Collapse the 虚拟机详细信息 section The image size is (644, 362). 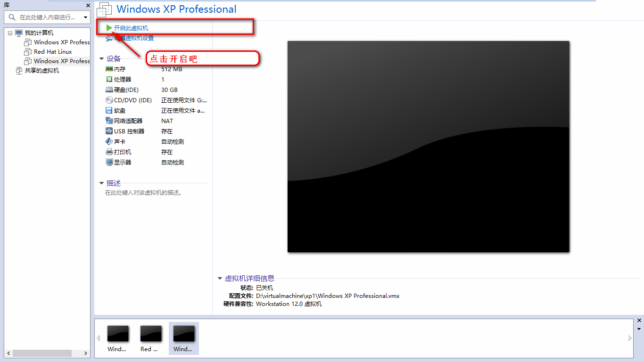[220, 279]
